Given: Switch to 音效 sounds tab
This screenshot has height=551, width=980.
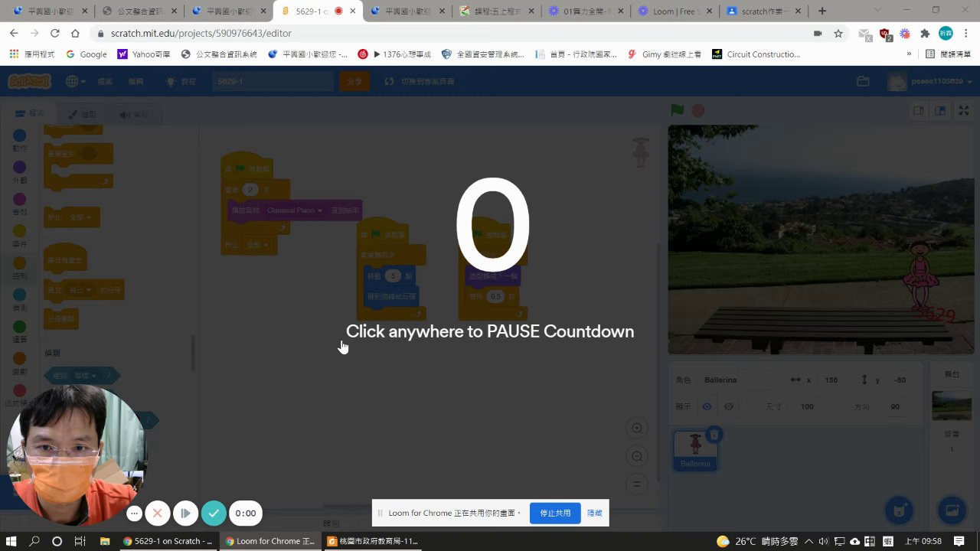Looking at the screenshot, I should coord(134,115).
